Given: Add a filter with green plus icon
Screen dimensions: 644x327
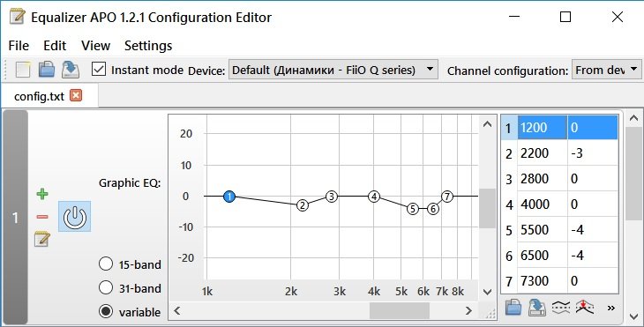Looking at the screenshot, I should point(42,194).
